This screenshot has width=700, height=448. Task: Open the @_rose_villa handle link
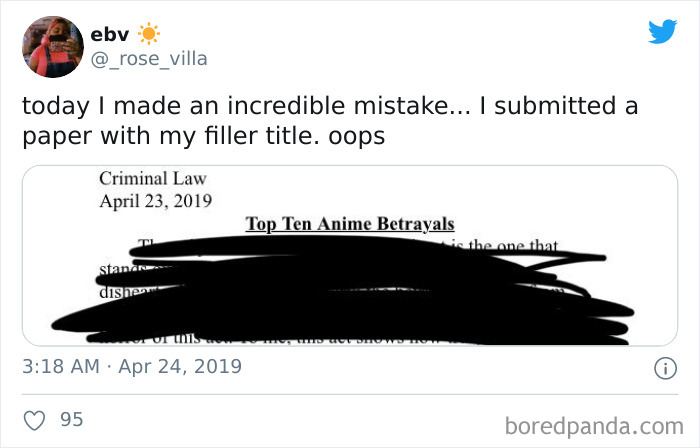[149, 59]
